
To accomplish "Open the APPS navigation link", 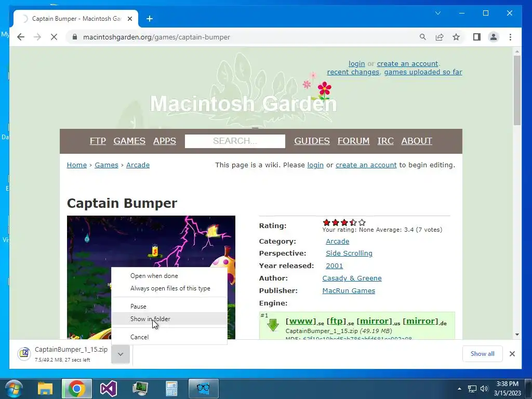I will (165, 141).
